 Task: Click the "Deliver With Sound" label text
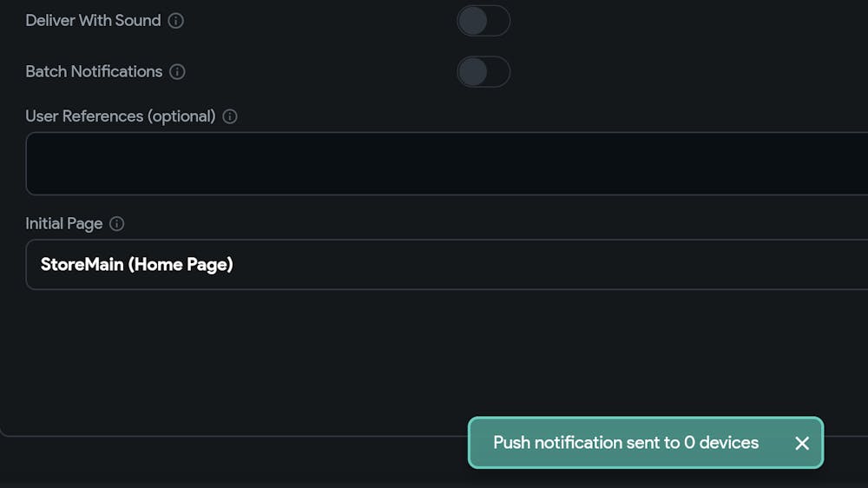point(93,21)
